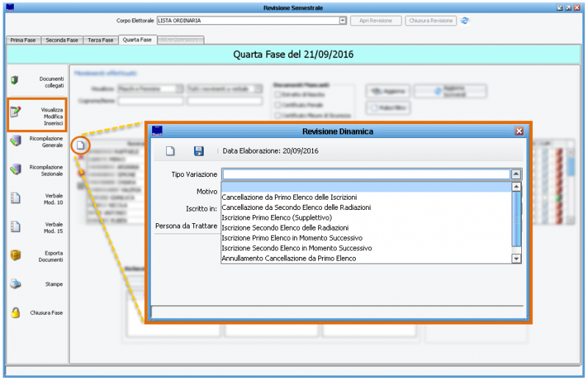Save with floppy icon in Revisione Dinamica
This screenshot has height=381, width=588.
[x=198, y=151]
